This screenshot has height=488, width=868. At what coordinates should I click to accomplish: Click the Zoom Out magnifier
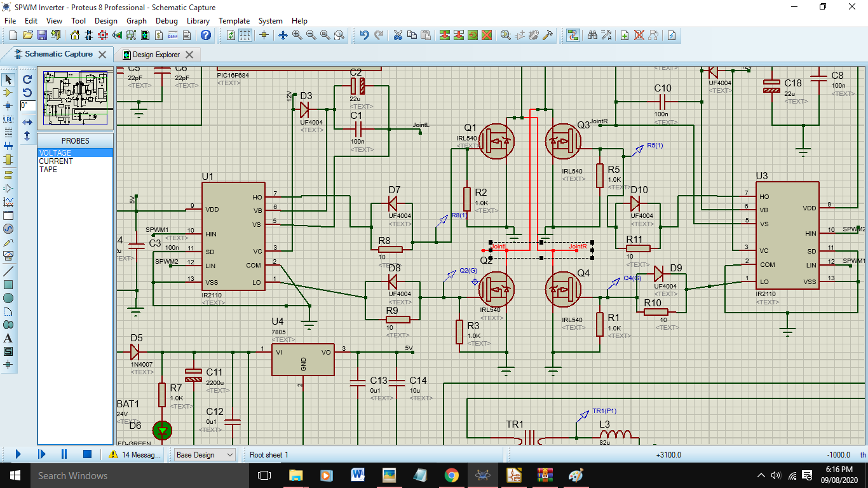311,35
